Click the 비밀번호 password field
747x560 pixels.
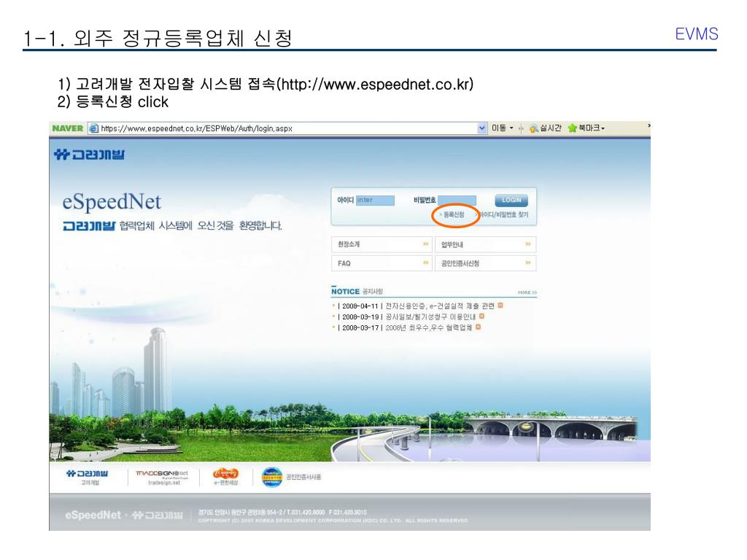(457, 200)
